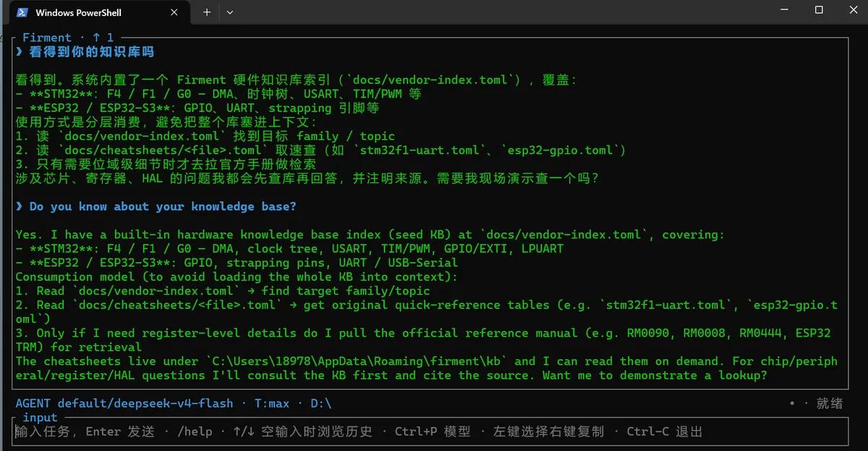This screenshot has width=868, height=451.
Task: Select the Windows PowerShell tab
Action: tap(98, 12)
